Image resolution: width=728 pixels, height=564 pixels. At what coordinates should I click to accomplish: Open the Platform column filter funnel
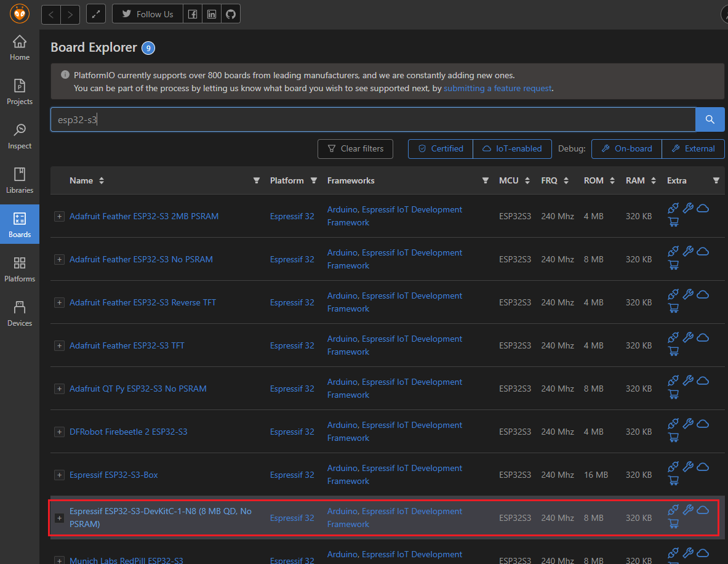coord(314,180)
